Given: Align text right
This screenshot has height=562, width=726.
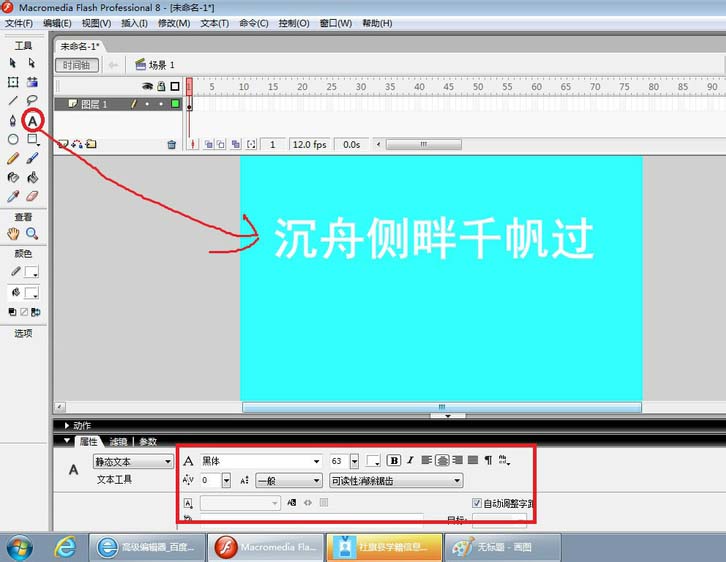Looking at the screenshot, I should pos(457,460).
